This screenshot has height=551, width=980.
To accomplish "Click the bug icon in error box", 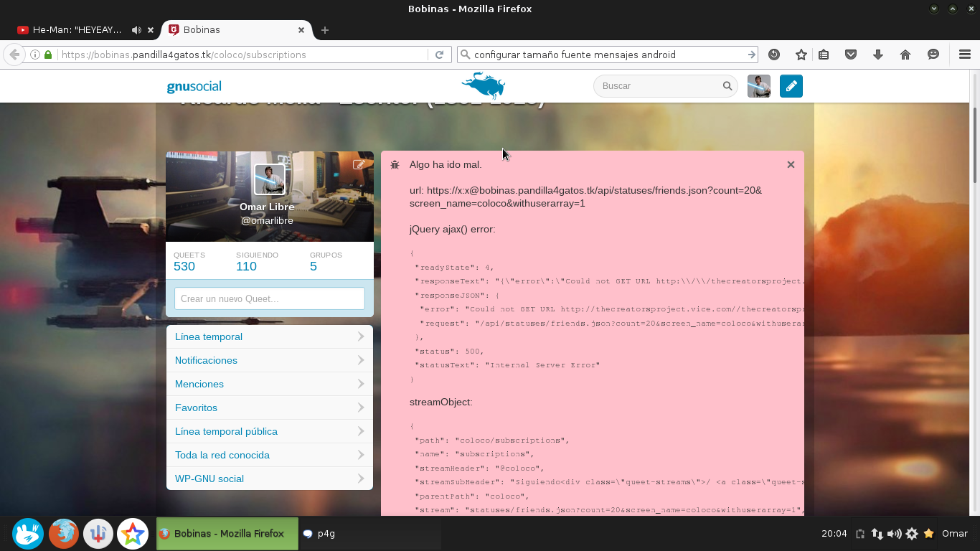I will click(395, 165).
